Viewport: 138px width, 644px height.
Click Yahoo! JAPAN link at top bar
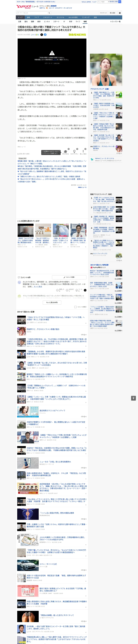86,2
